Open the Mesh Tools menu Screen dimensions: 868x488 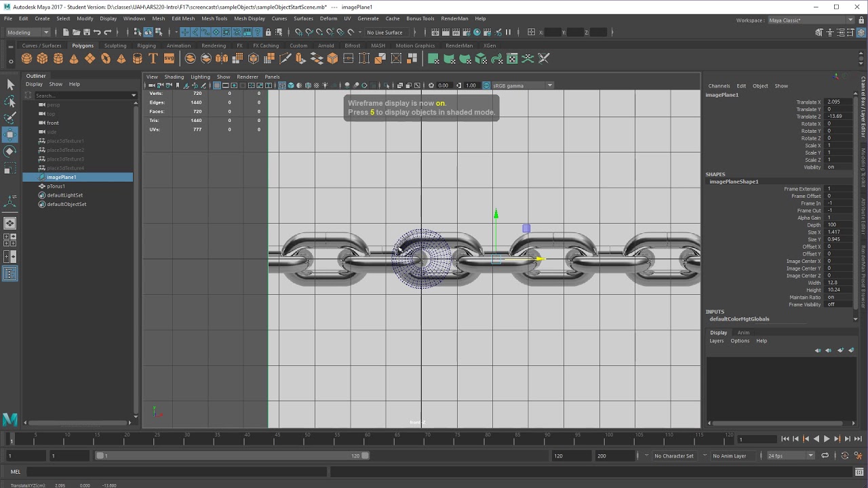(x=214, y=18)
